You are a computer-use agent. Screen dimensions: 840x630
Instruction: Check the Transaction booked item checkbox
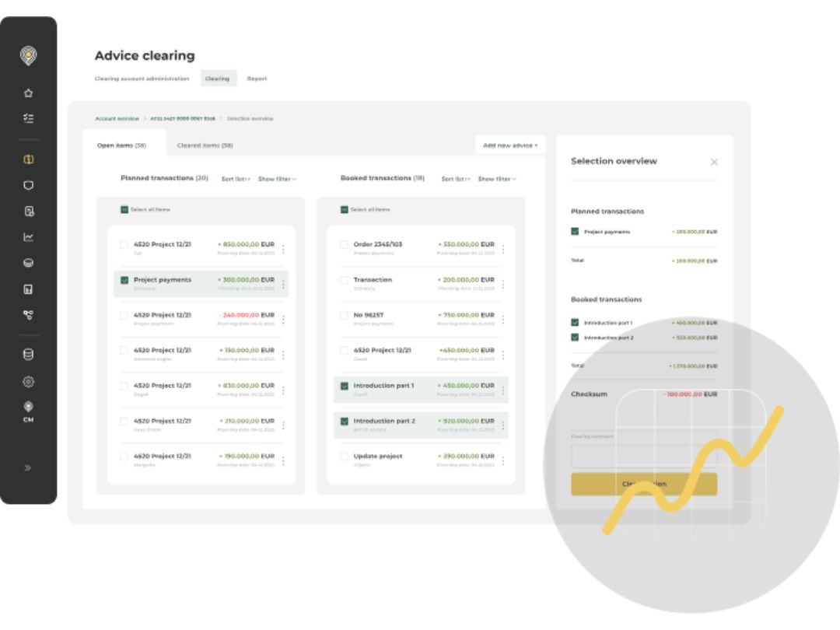click(x=344, y=280)
